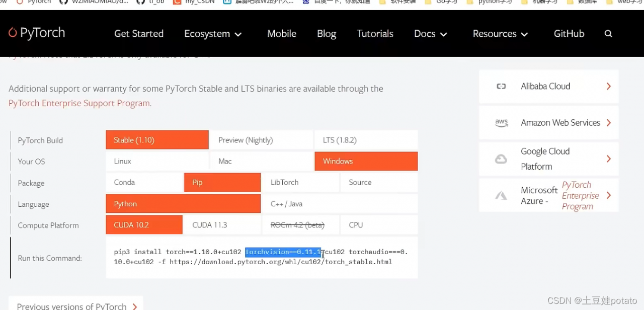Screen dimensions: 644x310
Task: Select Python as the language
Action: point(183,204)
